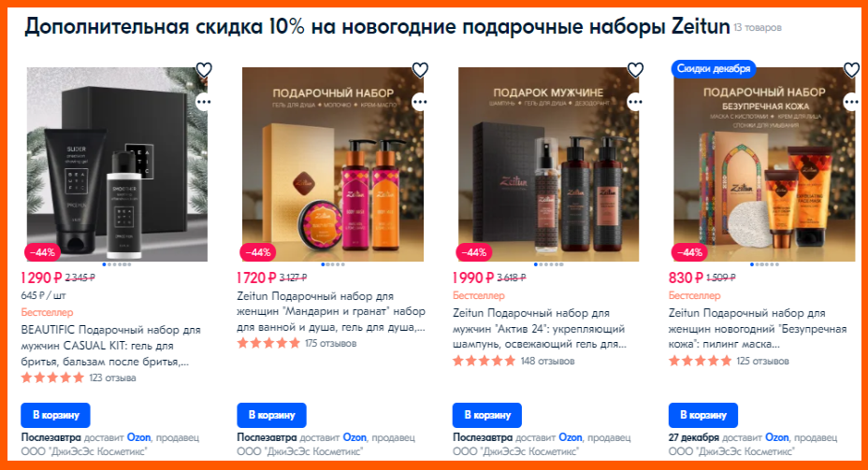Open more options on Безупречная кожа card
The height and width of the screenshot is (470, 868).
[x=851, y=102]
